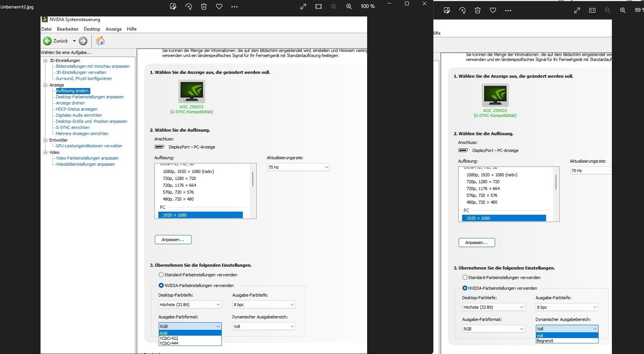644x354 pixels.
Task: Enter fullscreen in Unbenannt2.jpg window
Action: 303,7
